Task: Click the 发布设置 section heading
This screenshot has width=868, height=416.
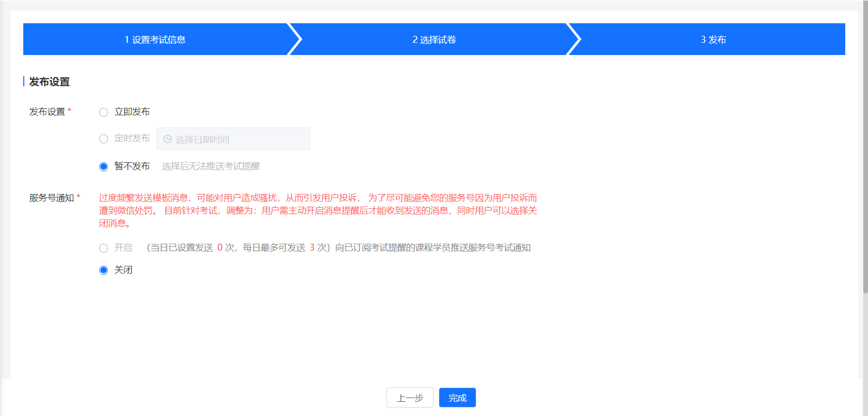Action: point(49,82)
